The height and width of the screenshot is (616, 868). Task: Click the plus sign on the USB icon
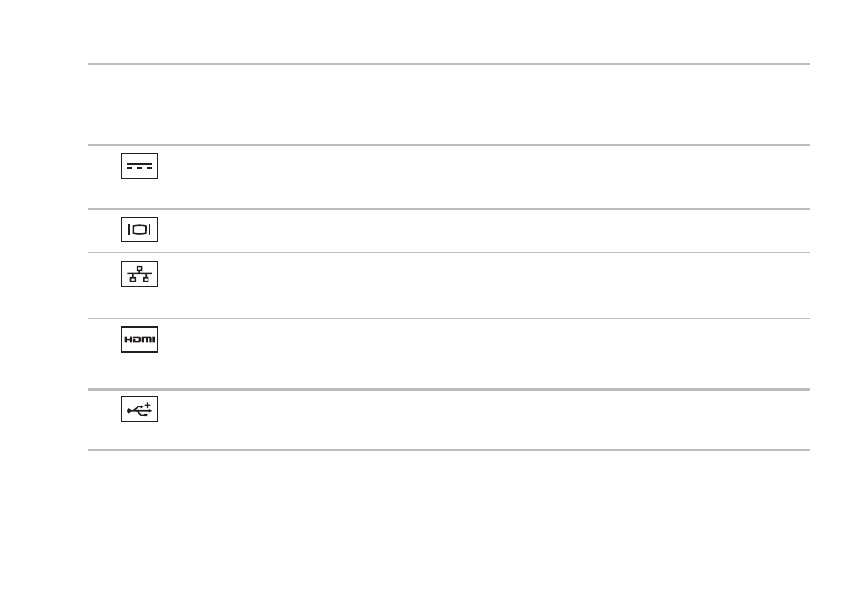[148, 406]
